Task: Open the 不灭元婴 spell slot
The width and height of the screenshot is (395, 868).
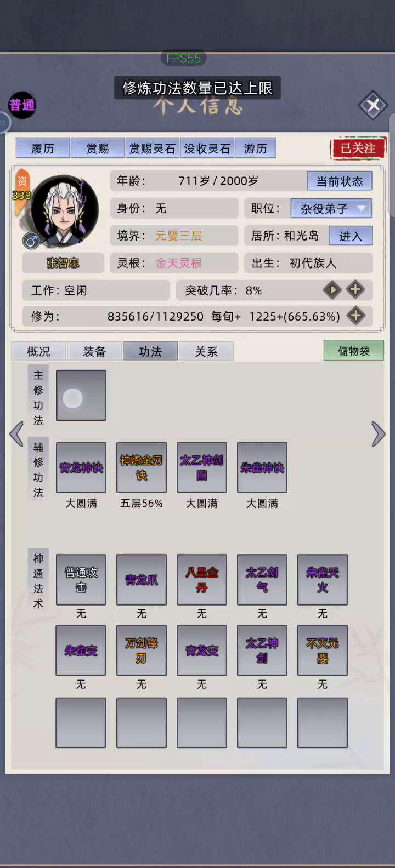Action: [x=323, y=650]
